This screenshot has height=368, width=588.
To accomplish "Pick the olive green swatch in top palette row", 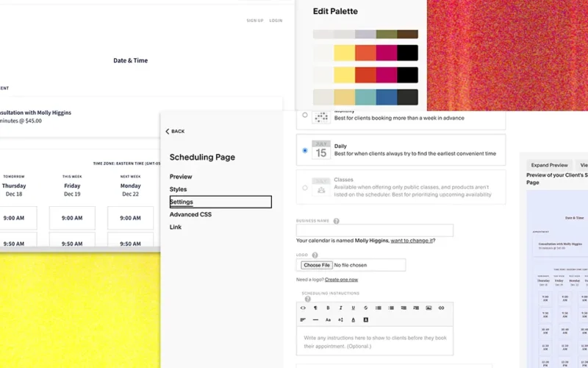I will coord(387,34).
